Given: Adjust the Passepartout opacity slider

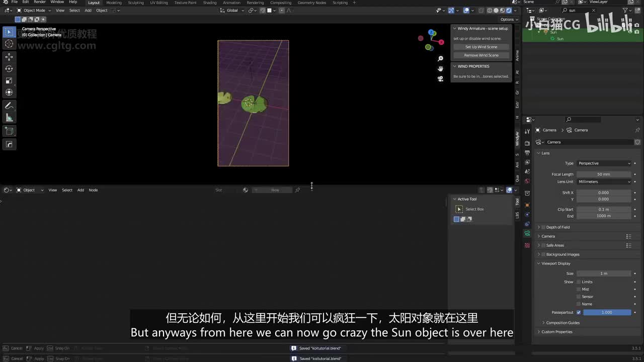Looking at the screenshot, I should pos(607,312).
